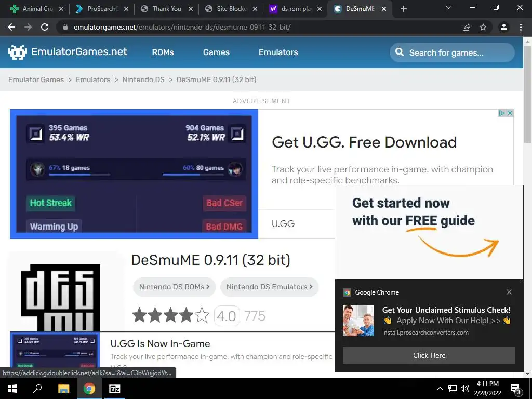The image size is (532, 399).
Task: Open the EmulatorGames.net home link
Action: pos(79,51)
